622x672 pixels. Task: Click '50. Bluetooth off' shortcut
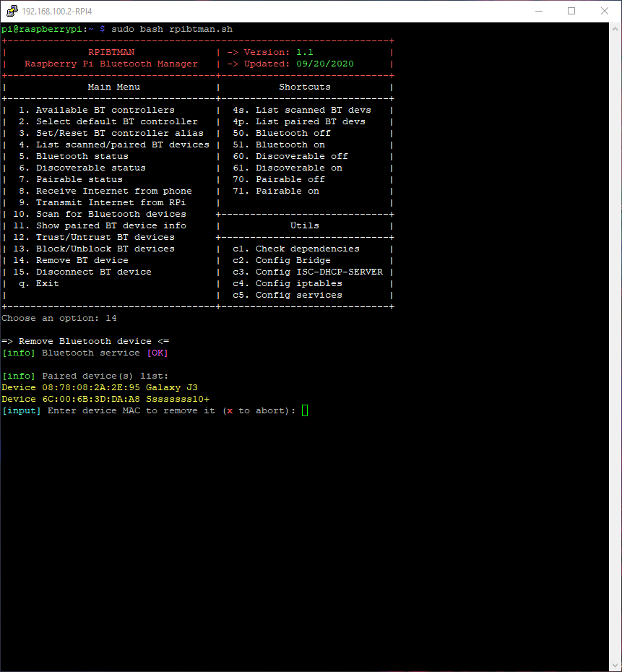click(x=282, y=133)
